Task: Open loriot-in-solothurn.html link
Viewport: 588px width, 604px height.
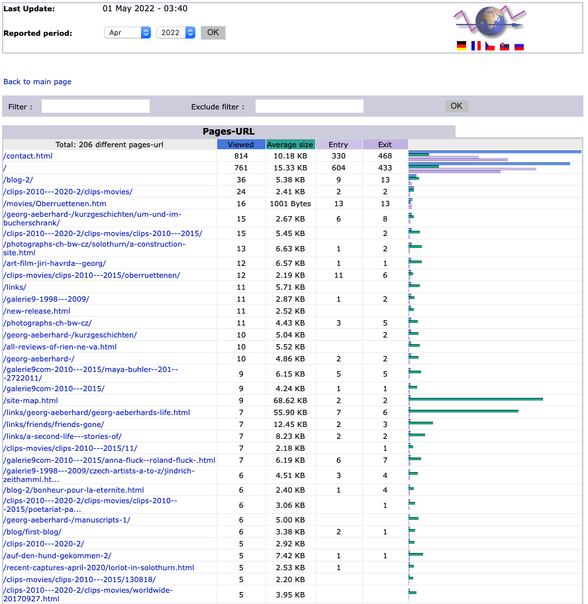Action: (x=99, y=568)
